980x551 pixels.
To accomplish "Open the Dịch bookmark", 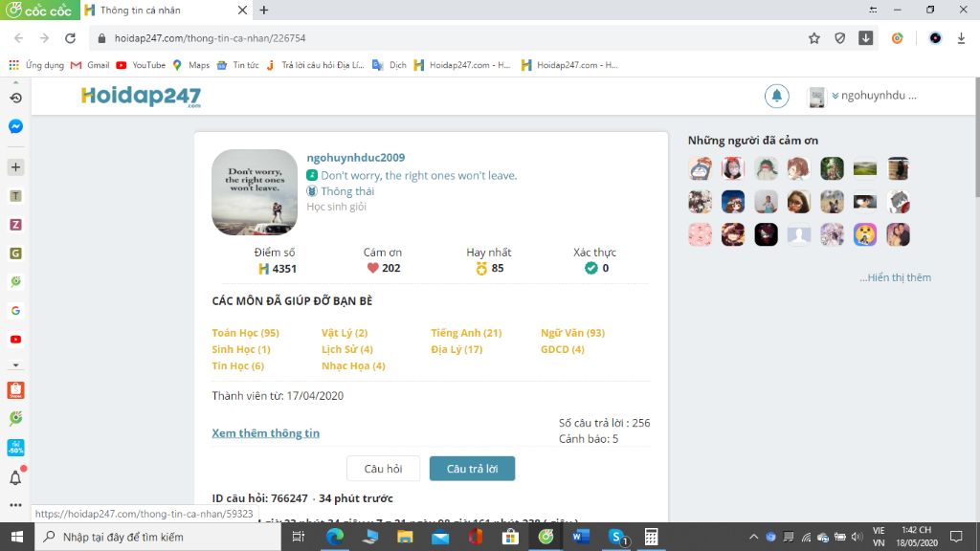I will tap(390, 65).
